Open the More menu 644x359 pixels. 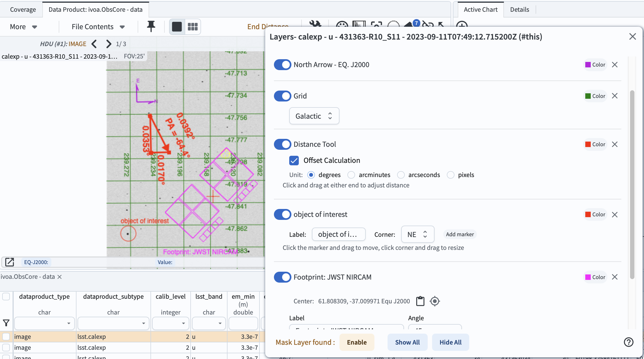click(x=23, y=26)
